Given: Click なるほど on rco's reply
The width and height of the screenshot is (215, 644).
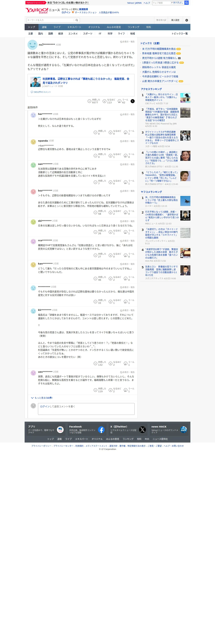Looking at the screenshot, I should pyautogui.click(x=115, y=255).
